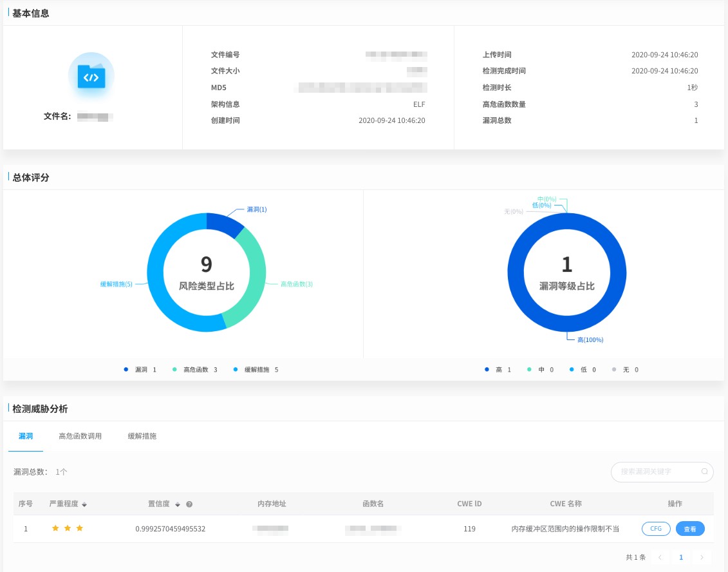Open the CFG view for vulnerability

[x=656, y=529]
